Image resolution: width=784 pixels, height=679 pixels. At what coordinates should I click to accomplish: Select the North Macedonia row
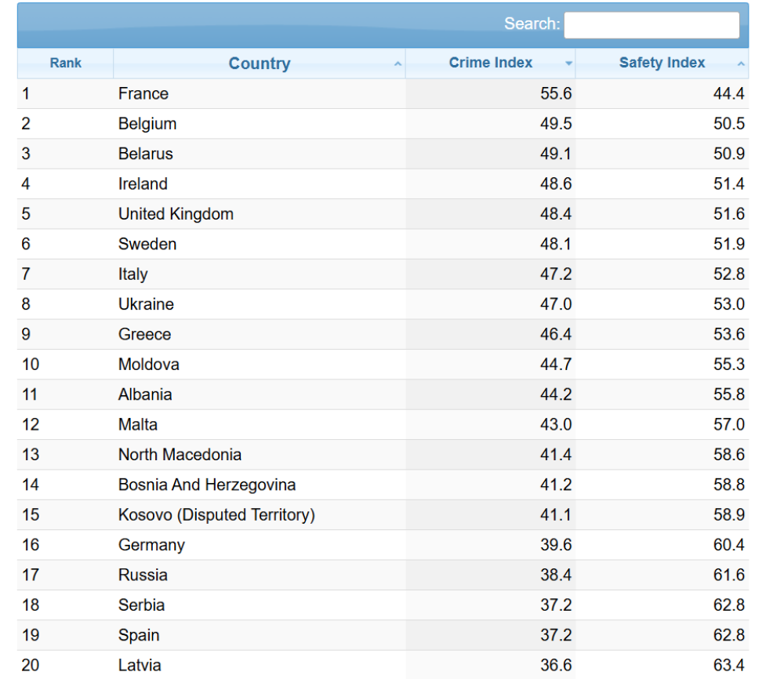pyautogui.click(x=383, y=455)
